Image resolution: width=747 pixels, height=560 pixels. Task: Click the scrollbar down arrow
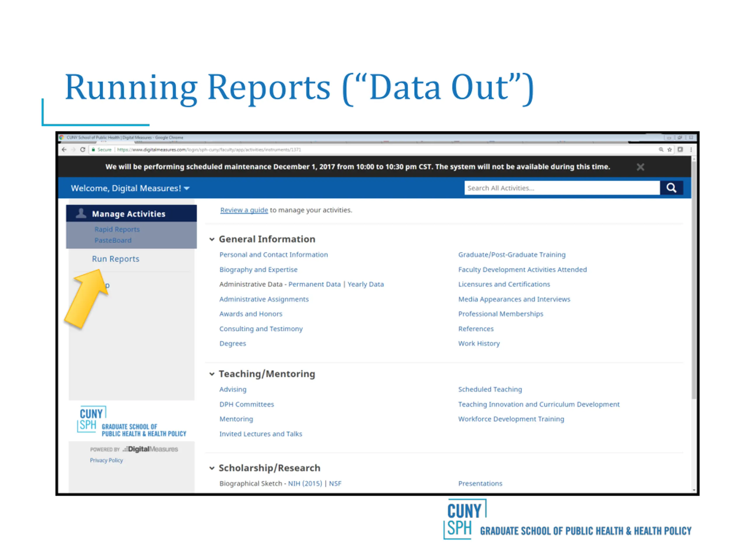tap(694, 490)
